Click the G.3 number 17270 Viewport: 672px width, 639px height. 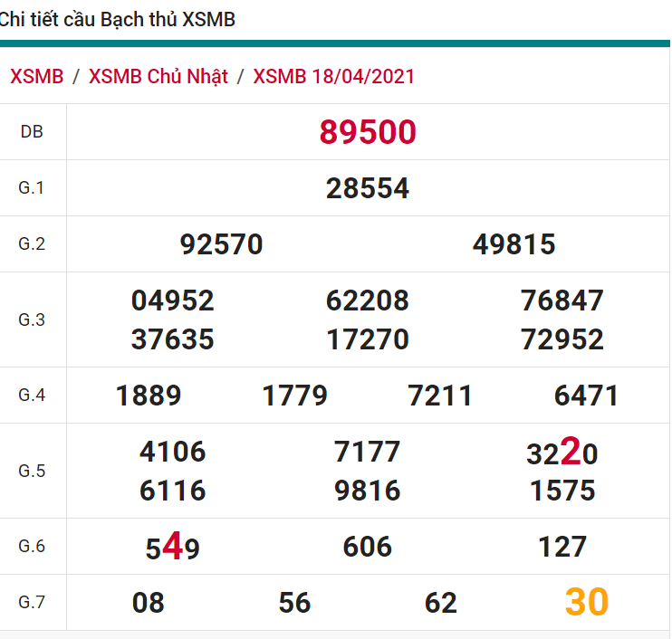point(368,339)
